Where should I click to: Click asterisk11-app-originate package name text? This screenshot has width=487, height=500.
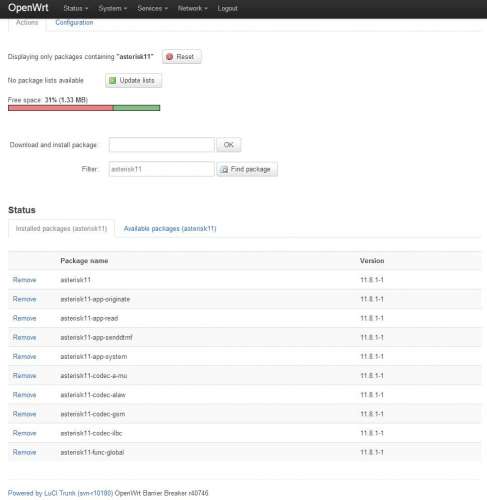point(95,299)
